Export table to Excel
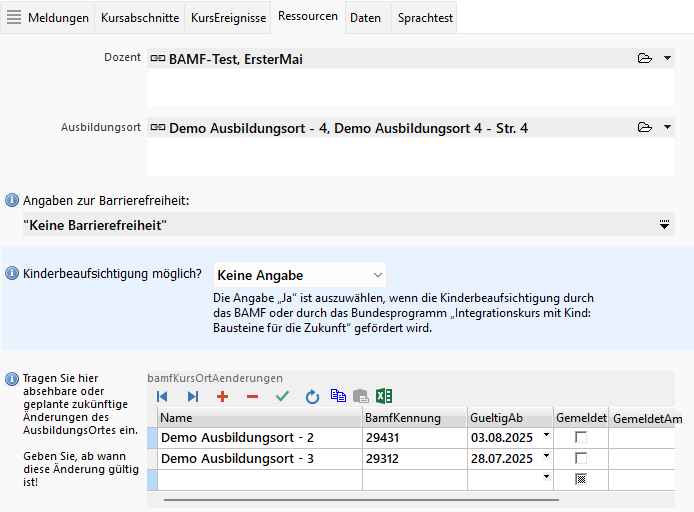 383,397
